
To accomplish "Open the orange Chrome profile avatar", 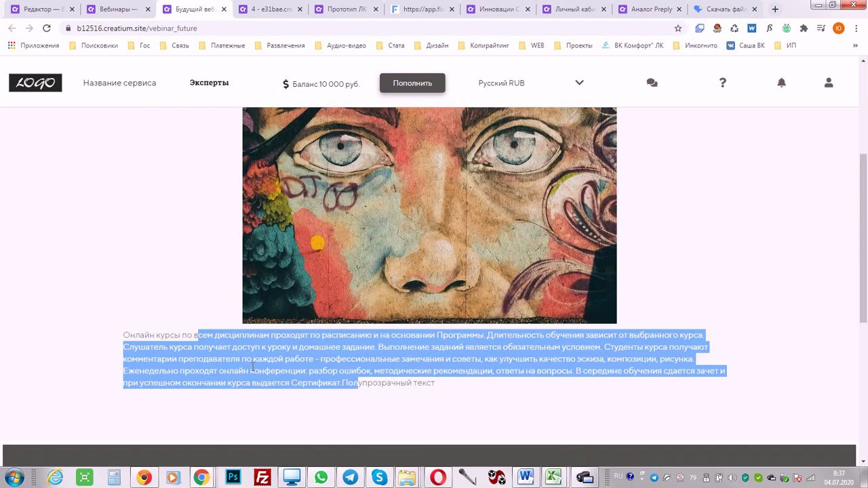I will pyautogui.click(x=839, y=28).
